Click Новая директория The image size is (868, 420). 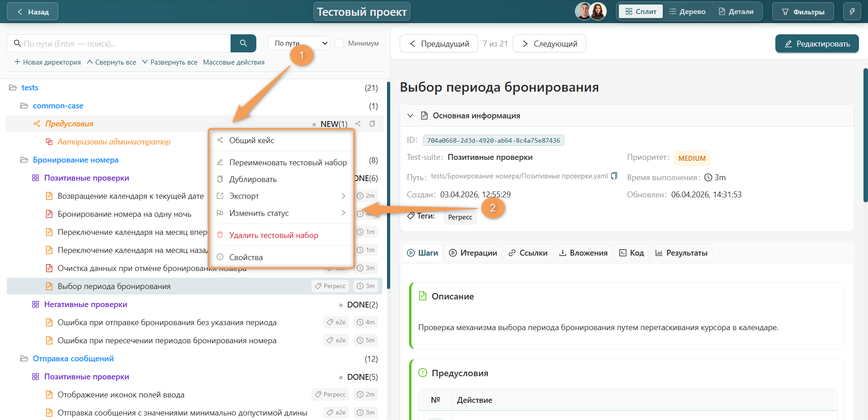click(47, 62)
